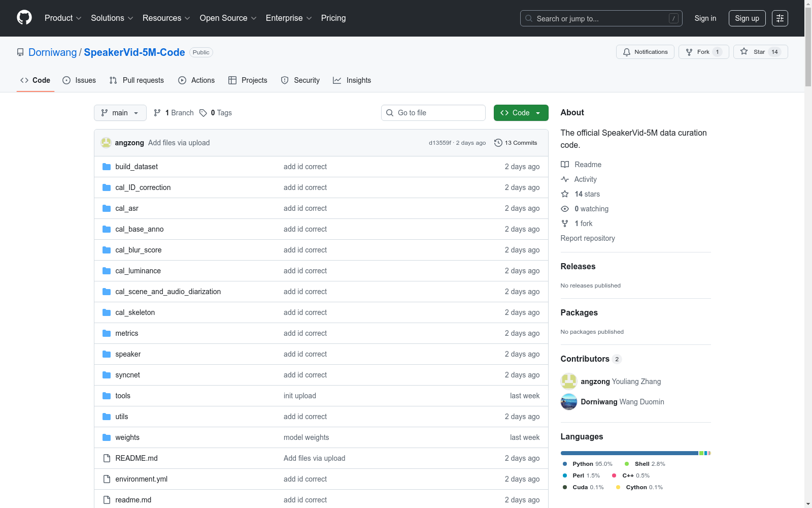
Task: Click the cal_base_anno folder icon
Action: click(107, 229)
